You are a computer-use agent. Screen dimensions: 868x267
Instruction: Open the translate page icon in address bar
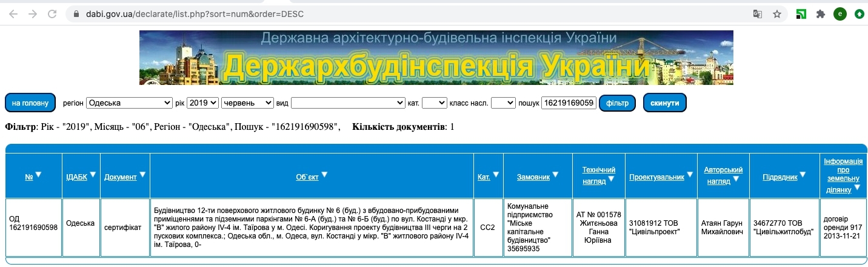(758, 13)
